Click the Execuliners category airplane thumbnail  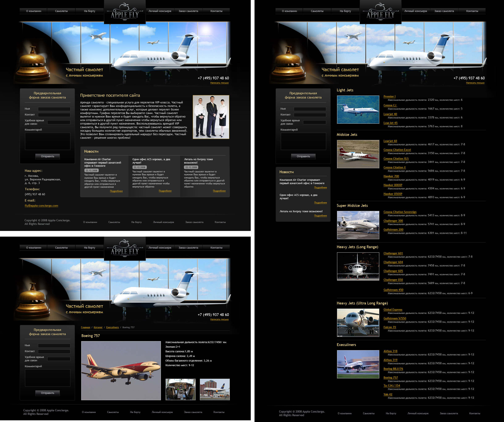pos(358,364)
